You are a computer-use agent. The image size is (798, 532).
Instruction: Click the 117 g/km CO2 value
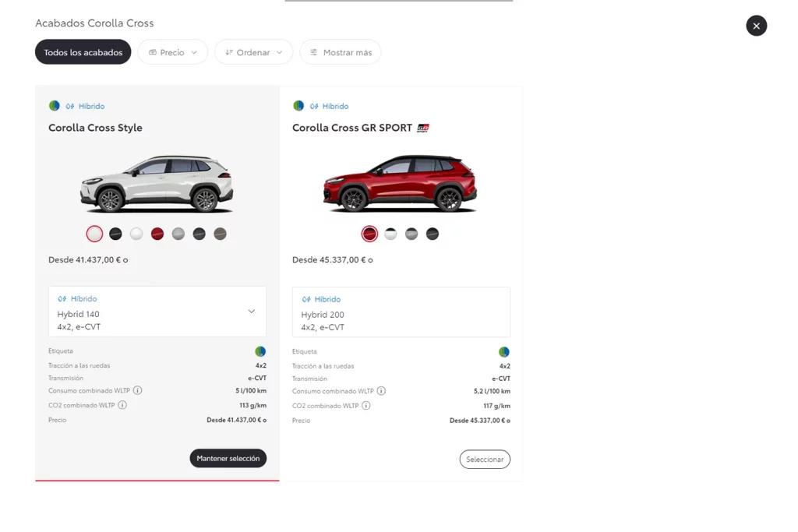pos(496,406)
